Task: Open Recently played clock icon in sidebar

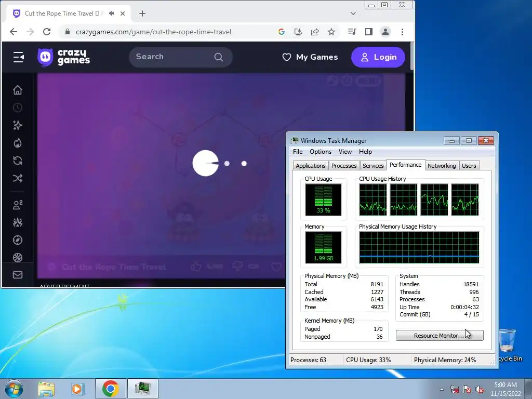Action: coord(18,108)
